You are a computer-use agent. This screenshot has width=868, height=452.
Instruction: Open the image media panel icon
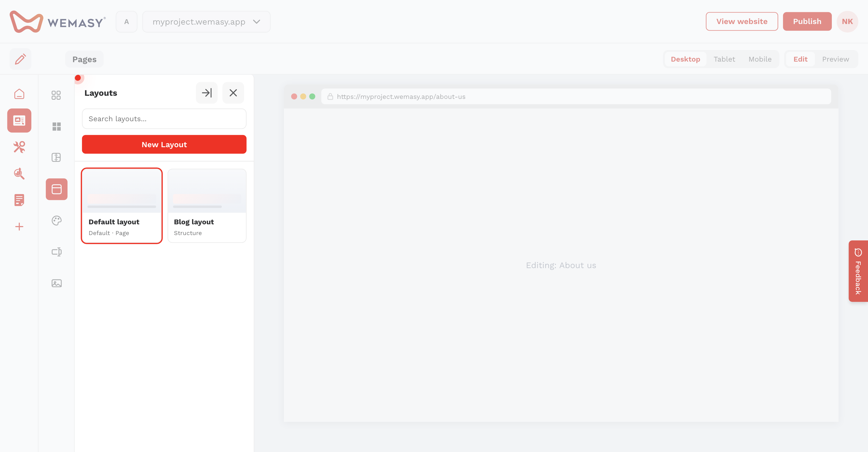(x=56, y=283)
